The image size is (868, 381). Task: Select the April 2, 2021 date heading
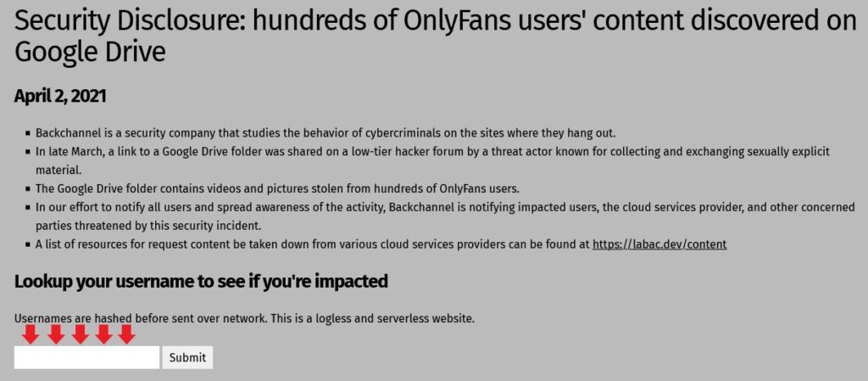(60, 96)
